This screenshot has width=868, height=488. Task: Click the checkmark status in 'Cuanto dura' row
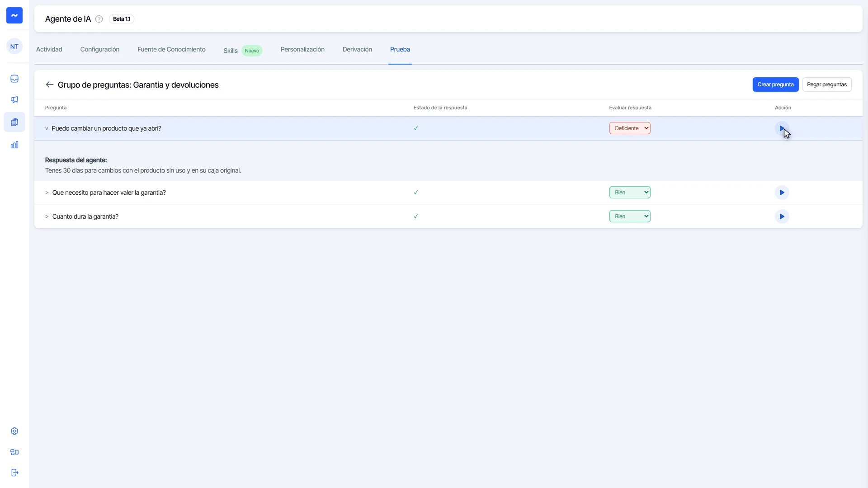[416, 216]
